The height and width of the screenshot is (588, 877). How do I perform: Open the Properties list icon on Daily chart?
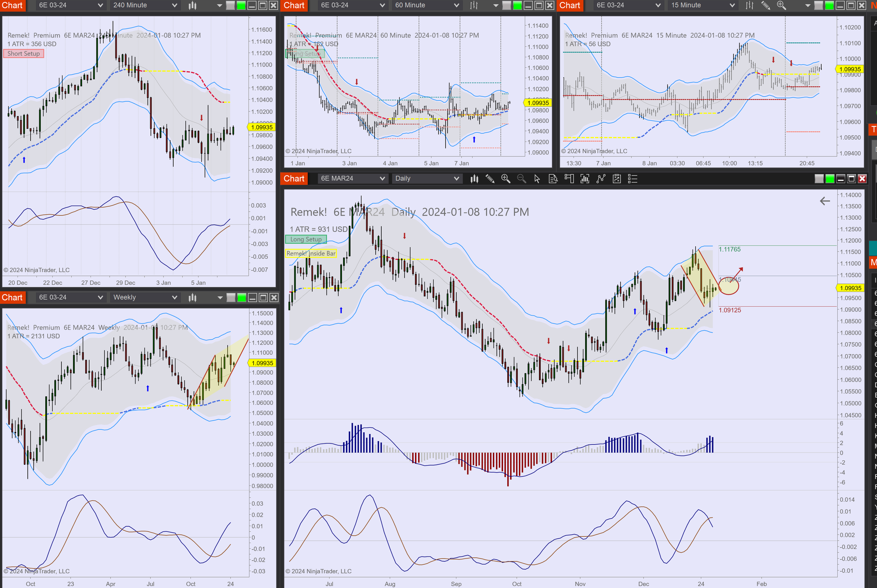click(x=632, y=179)
